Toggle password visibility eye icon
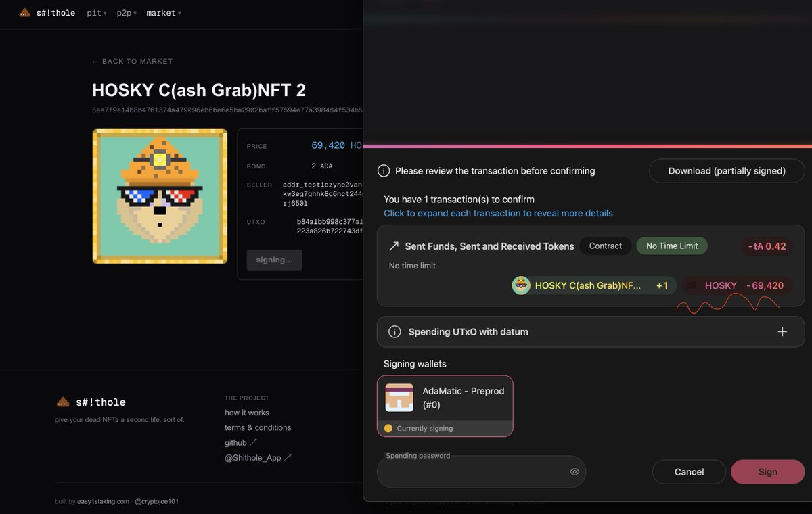The width and height of the screenshot is (812, 514). click(x=574, y=472)
